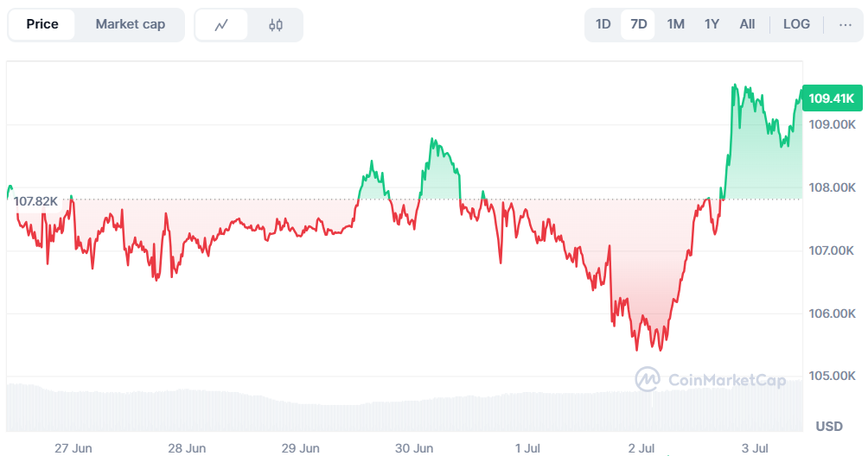Set chart range to 1M
The image size is (868, 456).
(676, 24)
